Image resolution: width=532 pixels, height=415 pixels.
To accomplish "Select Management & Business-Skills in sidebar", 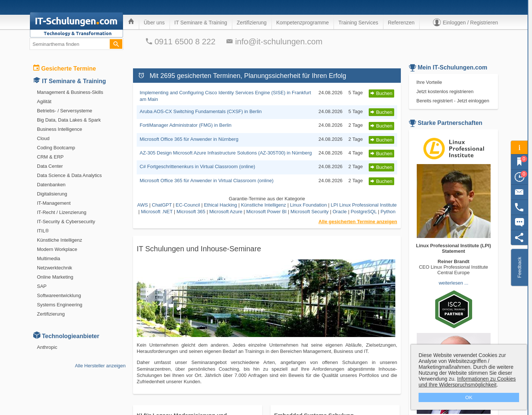I will pyautogui.click(x=70, y=92).
